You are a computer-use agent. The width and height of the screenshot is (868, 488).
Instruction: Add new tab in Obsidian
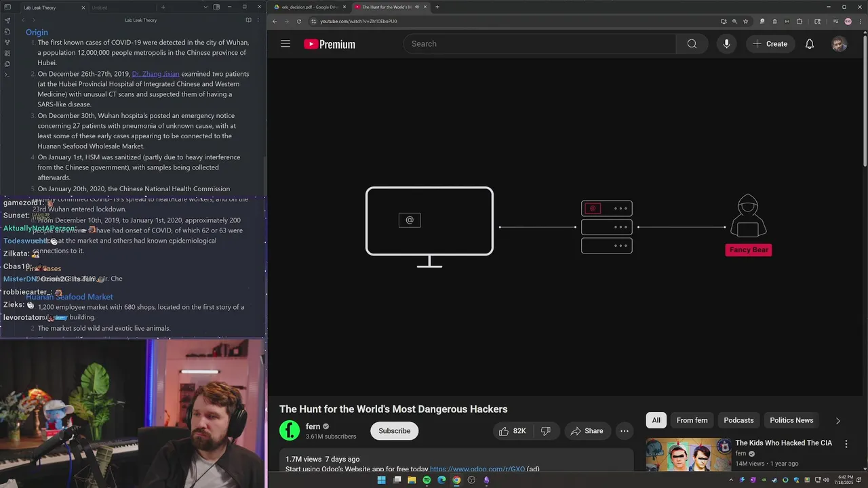(x=163, y=7)
